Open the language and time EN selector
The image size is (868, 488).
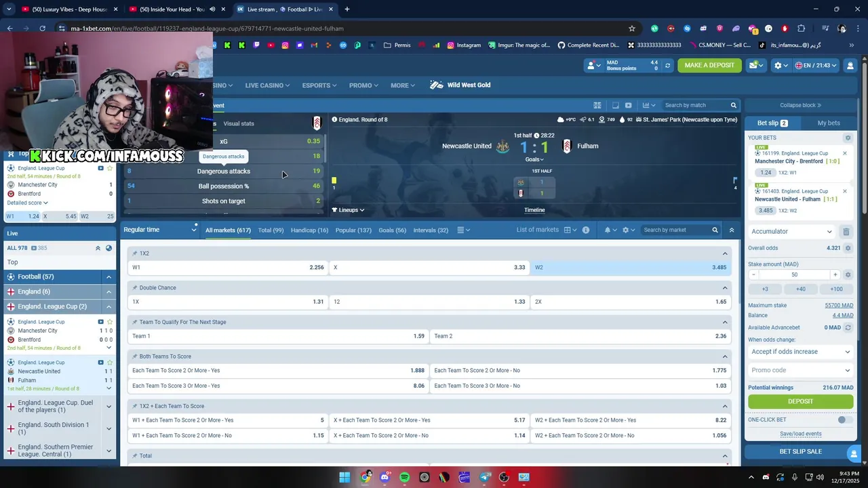tap(816, 65)
